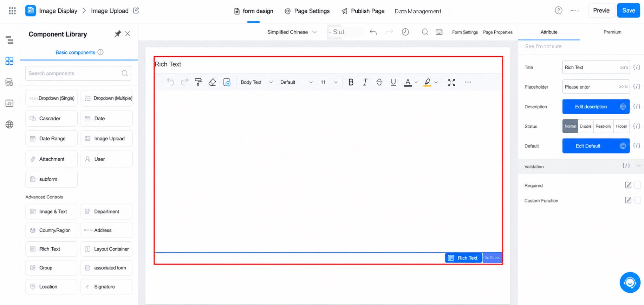Screen dimensions: 644x305
Task: Open the history clock icon
Action: pos(405,32)
